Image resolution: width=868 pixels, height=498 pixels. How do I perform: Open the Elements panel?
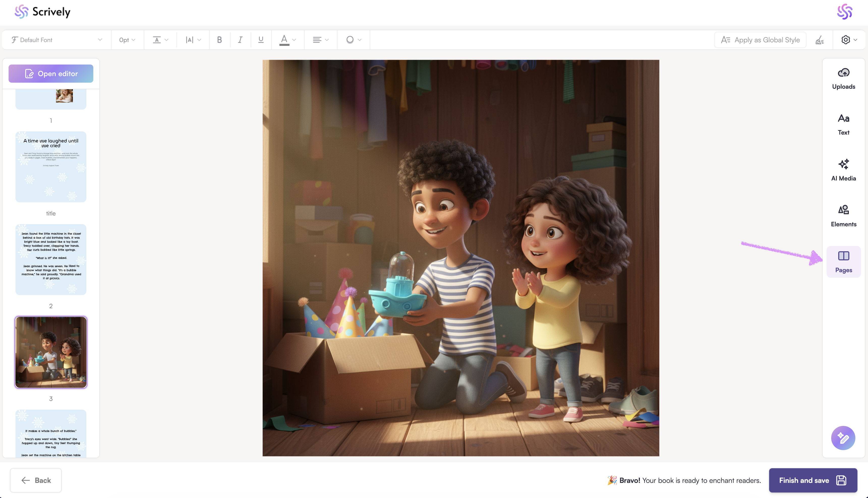[843, 216]
